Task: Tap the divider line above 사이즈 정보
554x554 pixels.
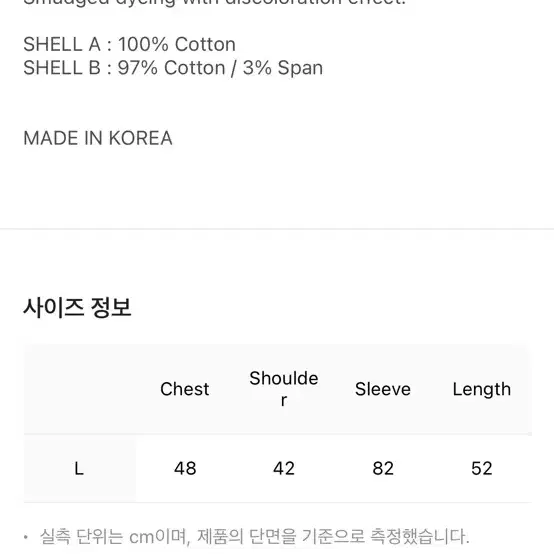Action: (x=277, y=229)
